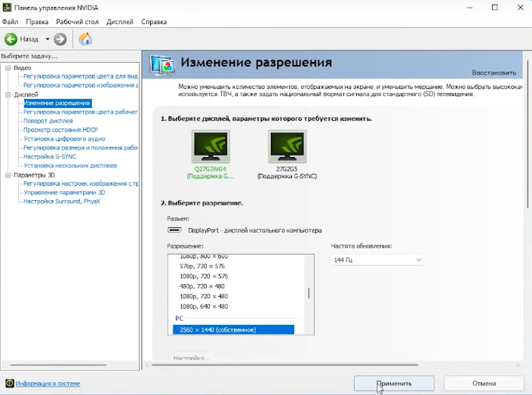Open Регулировка параметров цвета рабочего стола
The width and height of the screenshot is (532, 395).
coord(81,112)
